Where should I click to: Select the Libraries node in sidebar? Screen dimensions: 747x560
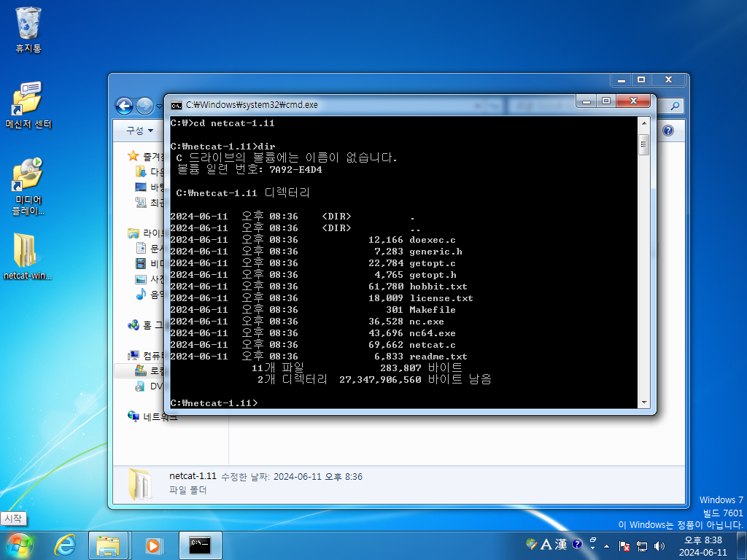[145, 233]
